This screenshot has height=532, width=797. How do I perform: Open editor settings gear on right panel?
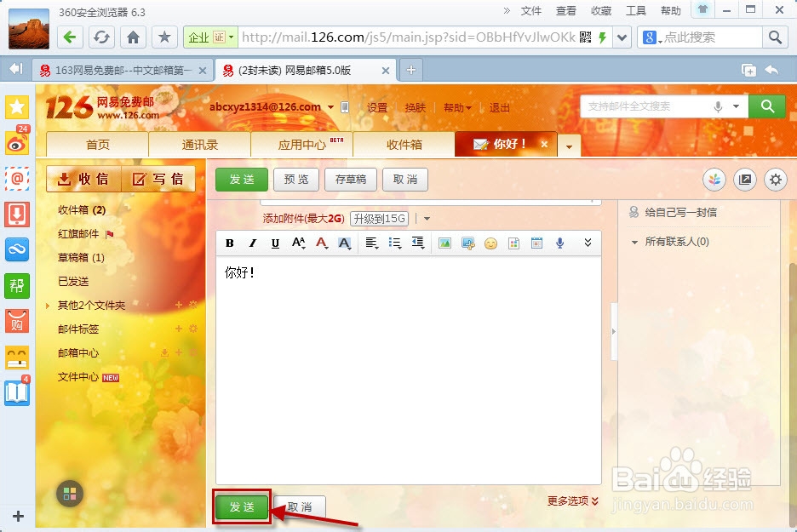pos(774,180)
